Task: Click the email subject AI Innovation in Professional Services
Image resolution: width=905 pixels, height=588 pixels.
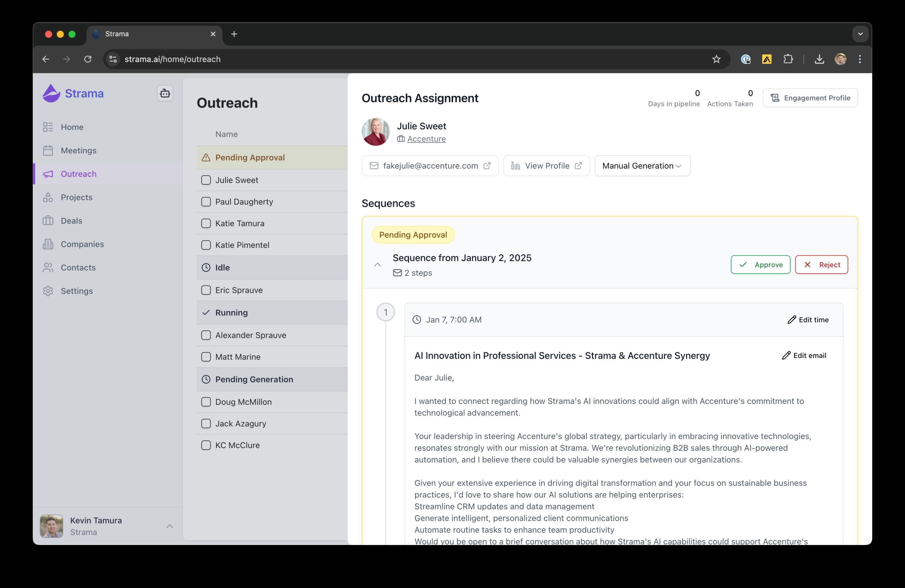Action: click(x=562, y=356)
